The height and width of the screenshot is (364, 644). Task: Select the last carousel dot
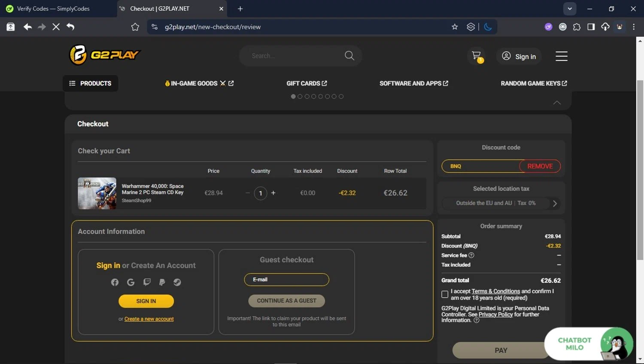tap(341, 96)
